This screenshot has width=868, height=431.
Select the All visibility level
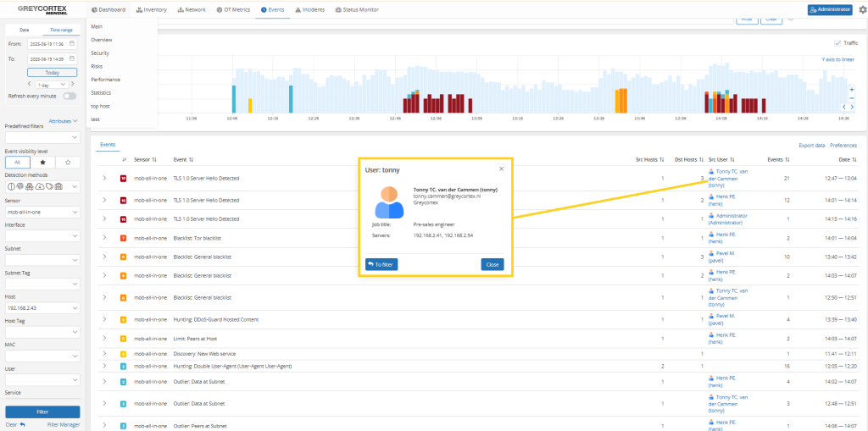(x=17, y=161)
